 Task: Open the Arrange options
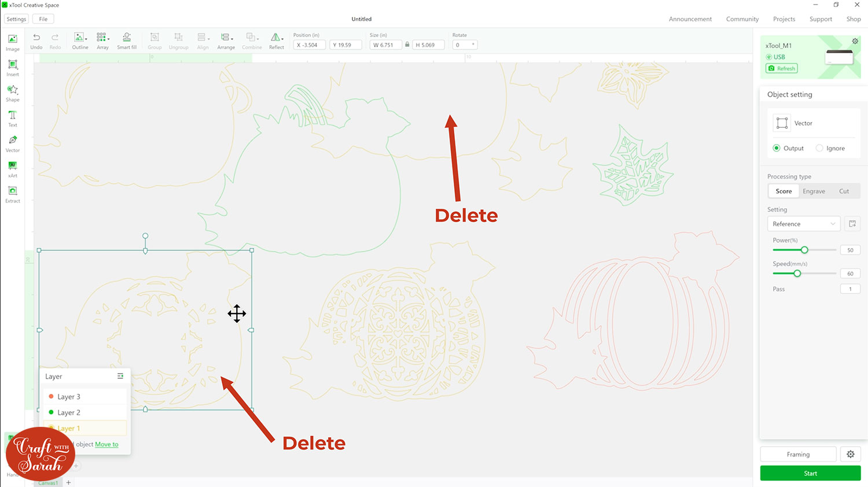pyautogui.click(x=226, y=41)
